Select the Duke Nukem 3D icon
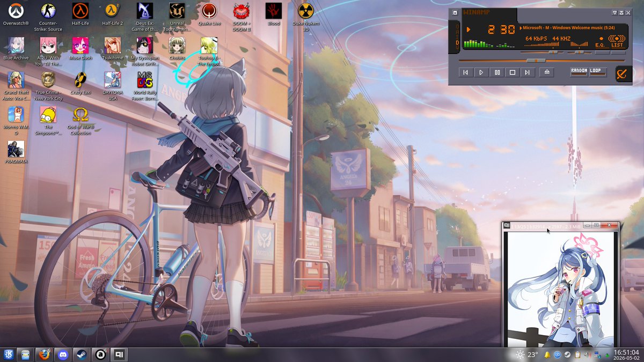 click(306, 17)
